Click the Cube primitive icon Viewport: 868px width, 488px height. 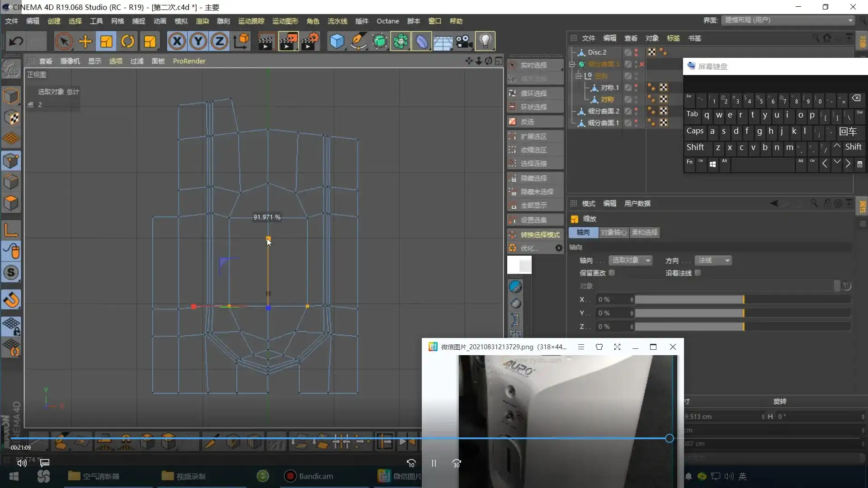coord(336,42)
